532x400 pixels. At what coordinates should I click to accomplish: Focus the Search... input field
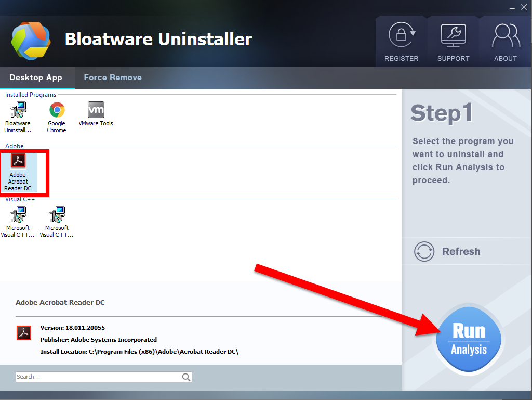coord(104,377)
